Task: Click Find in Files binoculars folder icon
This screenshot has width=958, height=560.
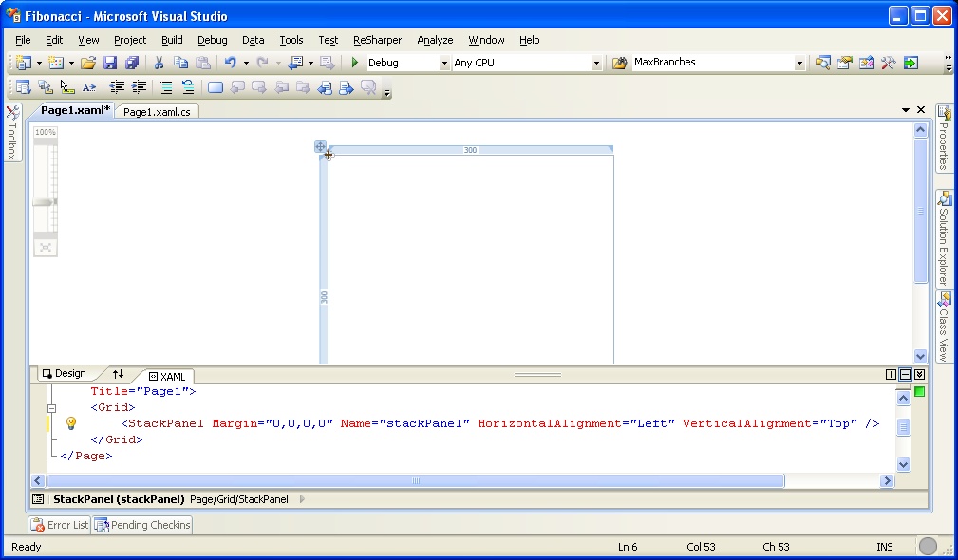Action: pos(620,63)
